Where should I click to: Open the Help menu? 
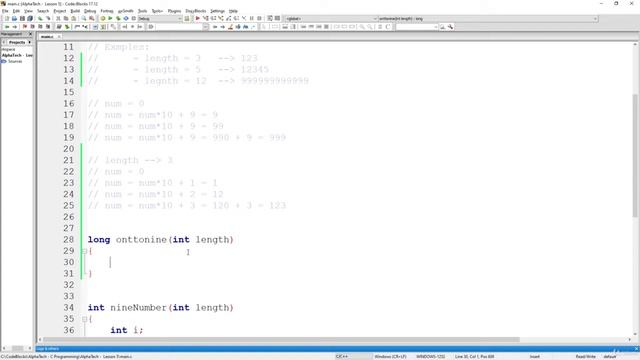tap(233, 11)
